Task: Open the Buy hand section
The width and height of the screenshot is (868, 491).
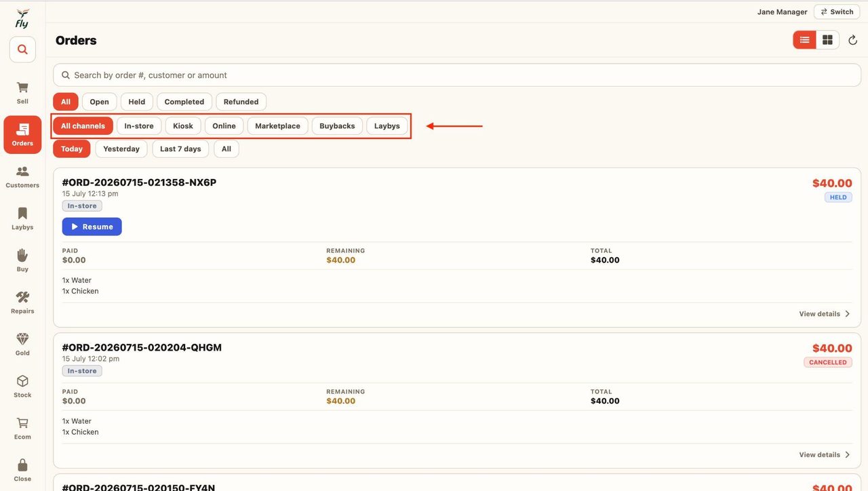Action: tap(22, 260)
